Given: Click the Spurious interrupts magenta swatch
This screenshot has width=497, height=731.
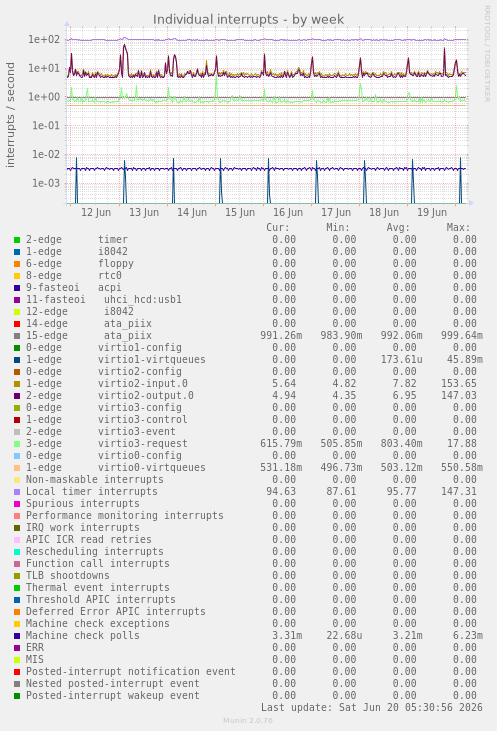Looking at the screenshot, I should 17,504.
